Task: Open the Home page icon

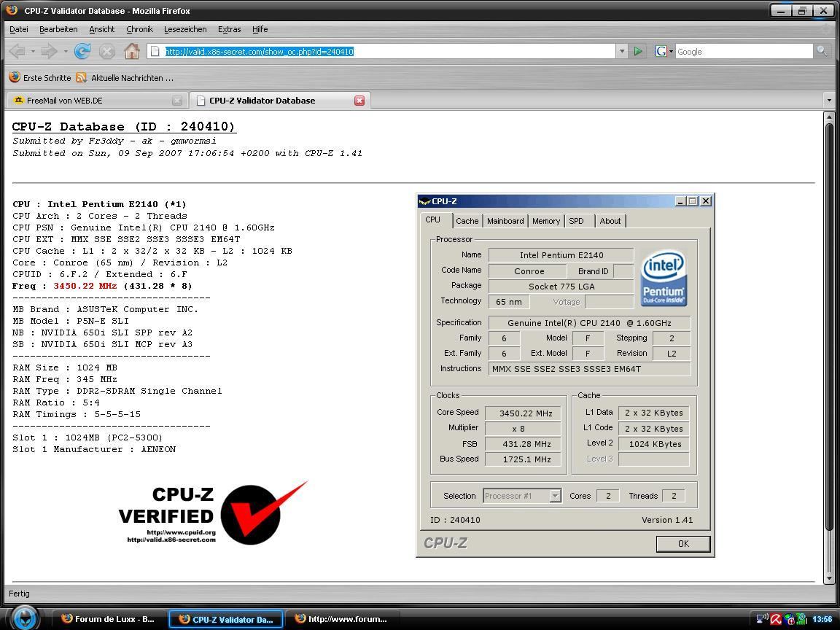Action: click(x=132, y=52)
